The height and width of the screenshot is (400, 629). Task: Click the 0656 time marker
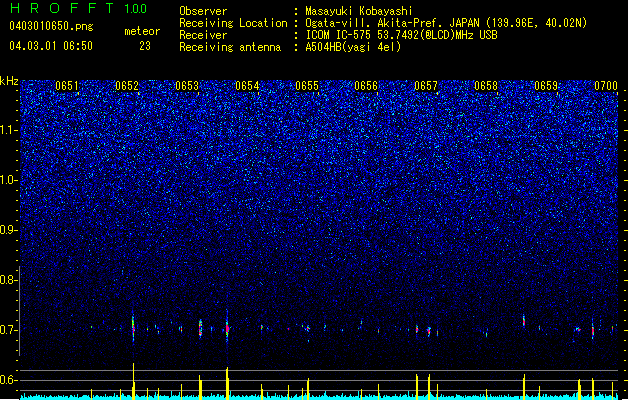coord(366,86)
